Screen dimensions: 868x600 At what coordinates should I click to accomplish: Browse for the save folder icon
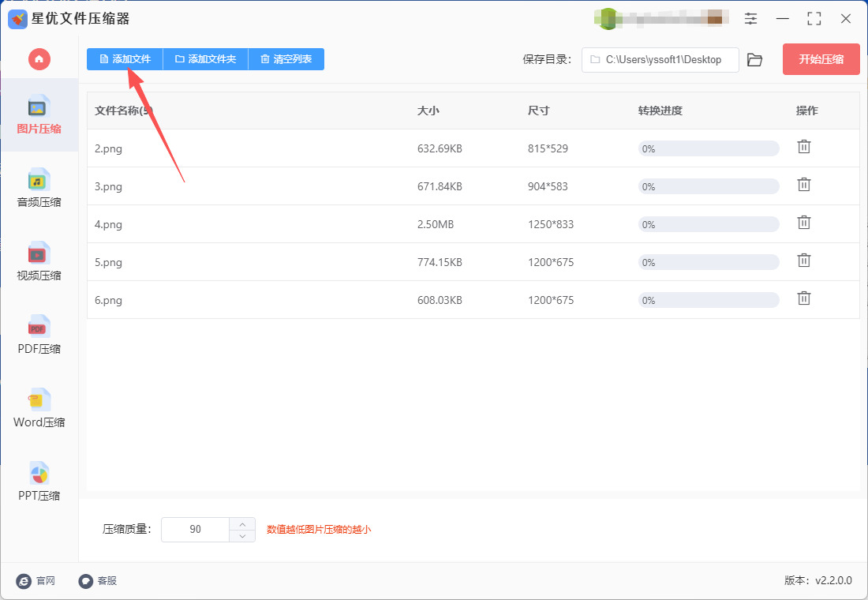coord(754,59)
